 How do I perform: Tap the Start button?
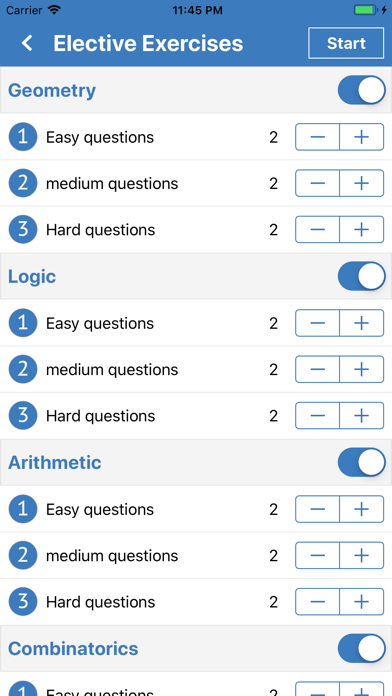[x=346, y=43]
